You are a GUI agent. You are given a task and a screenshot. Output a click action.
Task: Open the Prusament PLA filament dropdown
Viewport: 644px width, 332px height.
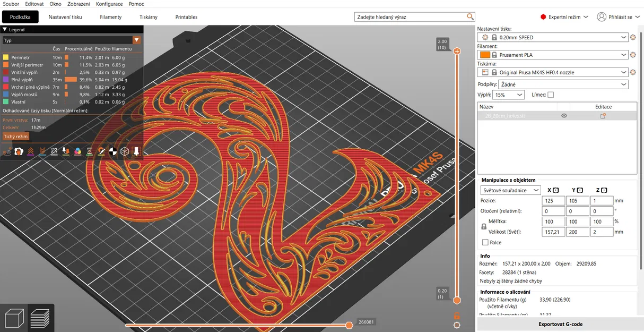(553, 55)
